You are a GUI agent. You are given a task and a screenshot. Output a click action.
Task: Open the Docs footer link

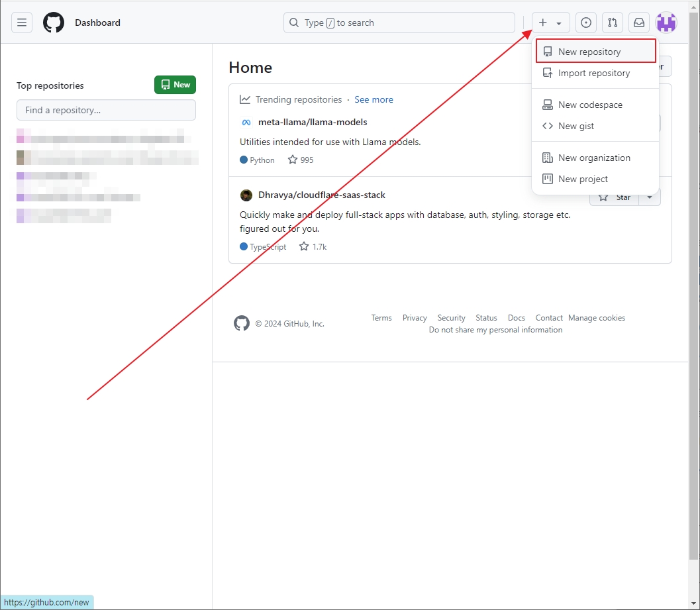[516, 317]
